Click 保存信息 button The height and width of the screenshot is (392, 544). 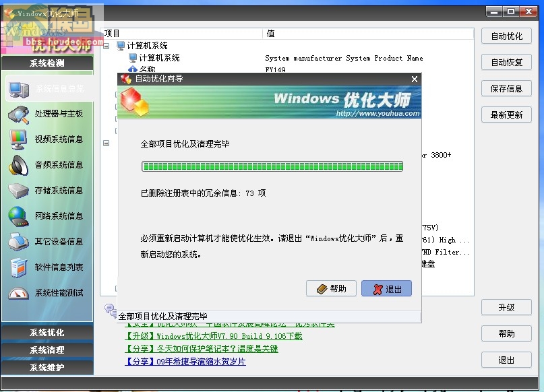506,89
